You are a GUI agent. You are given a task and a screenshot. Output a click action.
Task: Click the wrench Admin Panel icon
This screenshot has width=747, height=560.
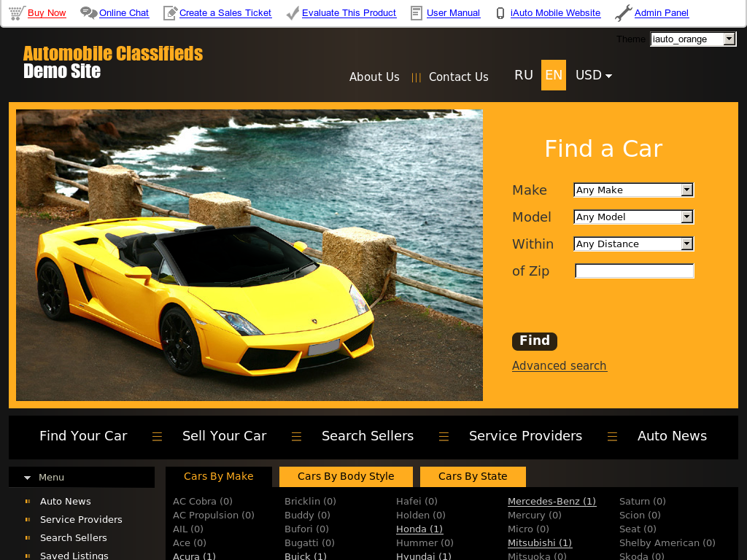623,13
